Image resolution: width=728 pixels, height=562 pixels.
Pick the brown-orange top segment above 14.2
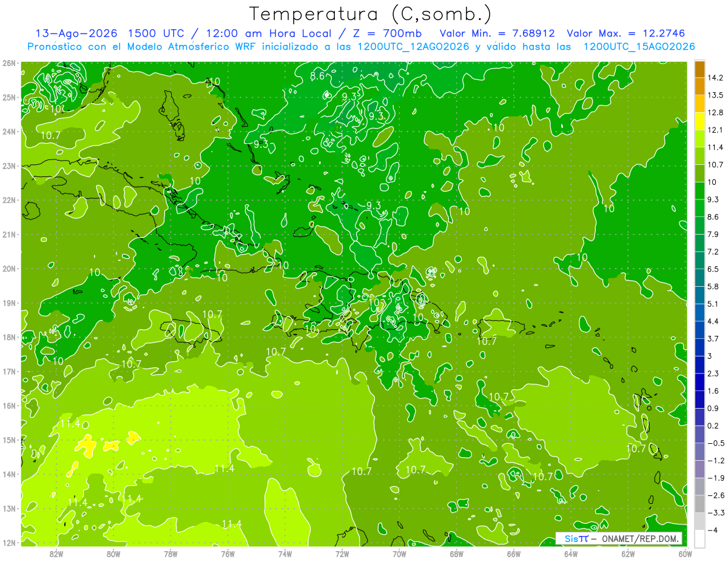[699, 69]
